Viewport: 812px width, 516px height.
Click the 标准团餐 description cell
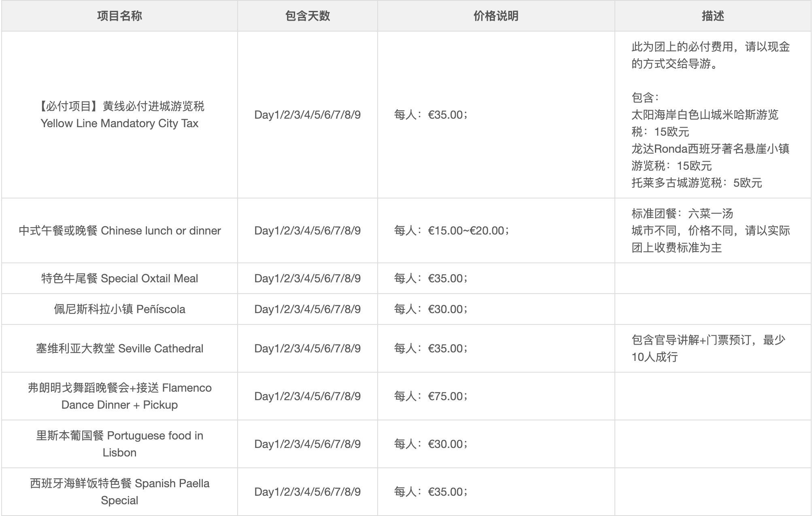pyautogui.click(x=710, y=230)
